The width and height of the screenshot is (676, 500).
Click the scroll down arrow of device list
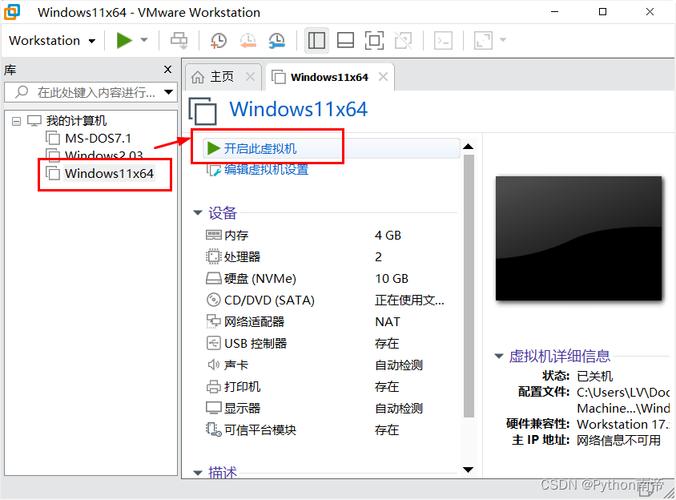(x=468, y=469)
